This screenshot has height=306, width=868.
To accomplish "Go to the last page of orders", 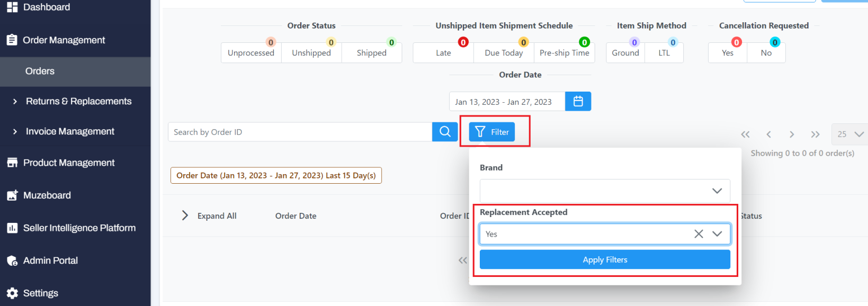I will point(815,134).
